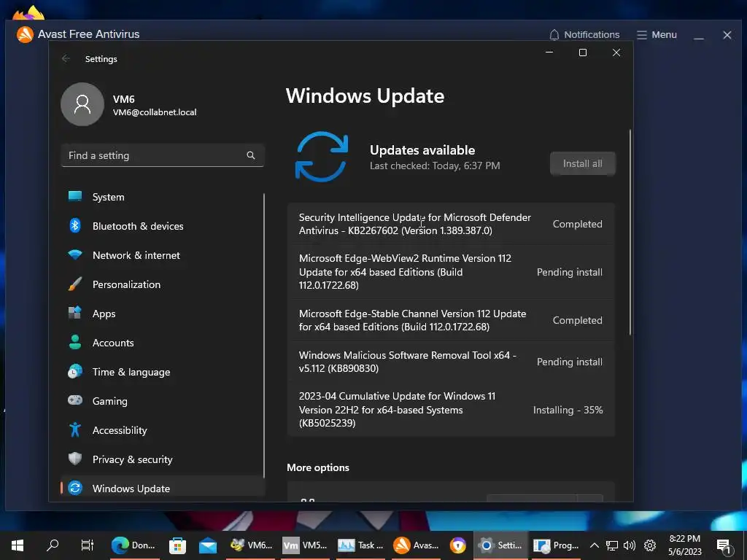
Task: Open Microsoft Store from taskbar
Action: point(177,545)
